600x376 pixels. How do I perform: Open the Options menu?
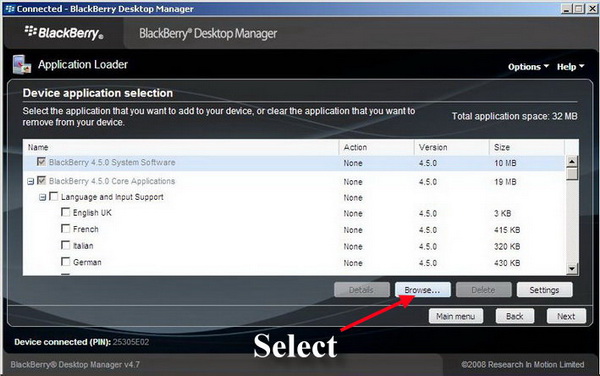tap(528, 67)
